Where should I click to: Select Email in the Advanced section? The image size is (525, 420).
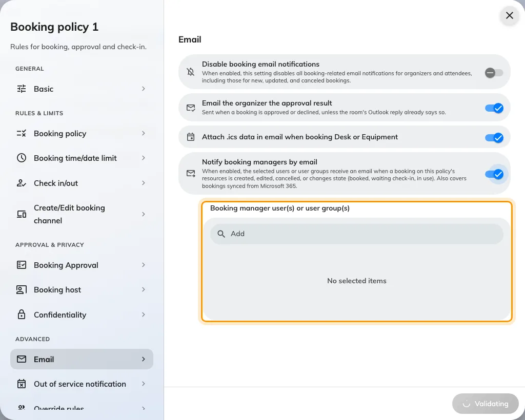[x=82, y=359]
